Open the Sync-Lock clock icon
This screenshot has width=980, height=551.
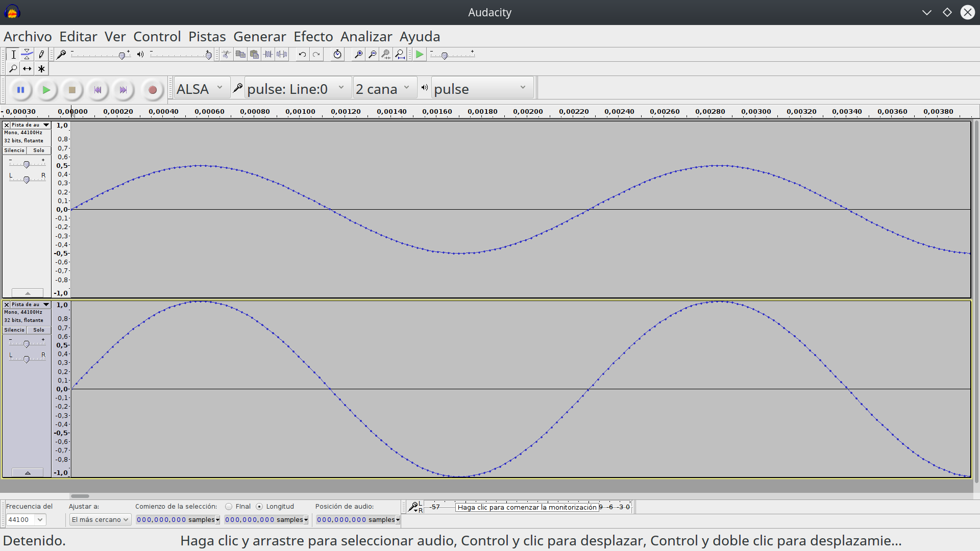[x=337, y=55]
